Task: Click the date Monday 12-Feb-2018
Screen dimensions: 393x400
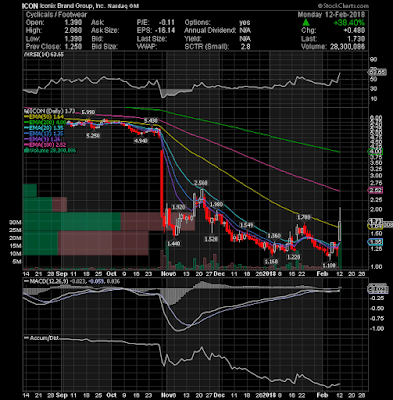Action: [x=331, y=15]
